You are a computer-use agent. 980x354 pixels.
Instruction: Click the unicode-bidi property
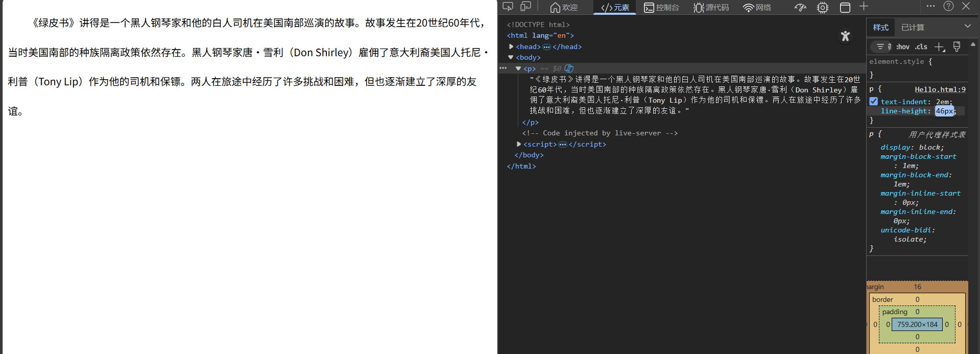point(906,230)
